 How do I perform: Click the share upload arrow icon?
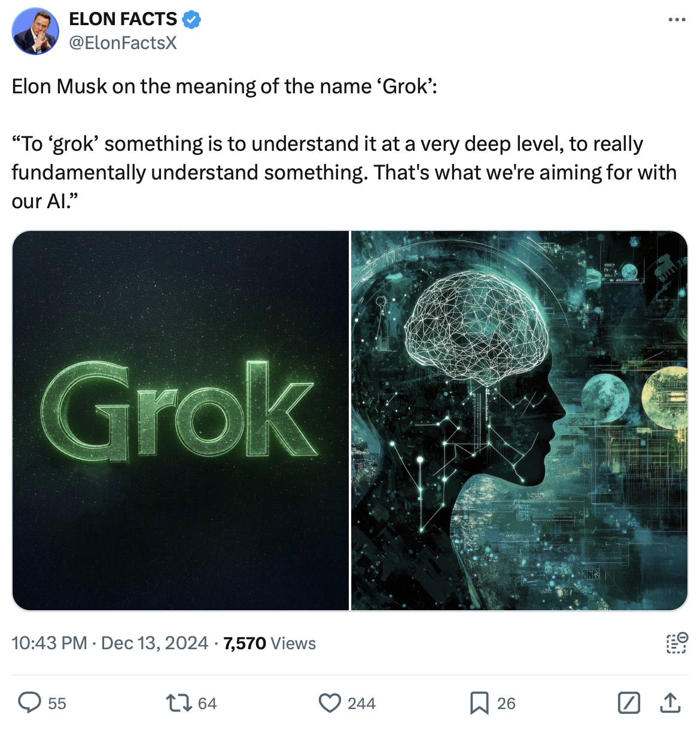point(670,703)
